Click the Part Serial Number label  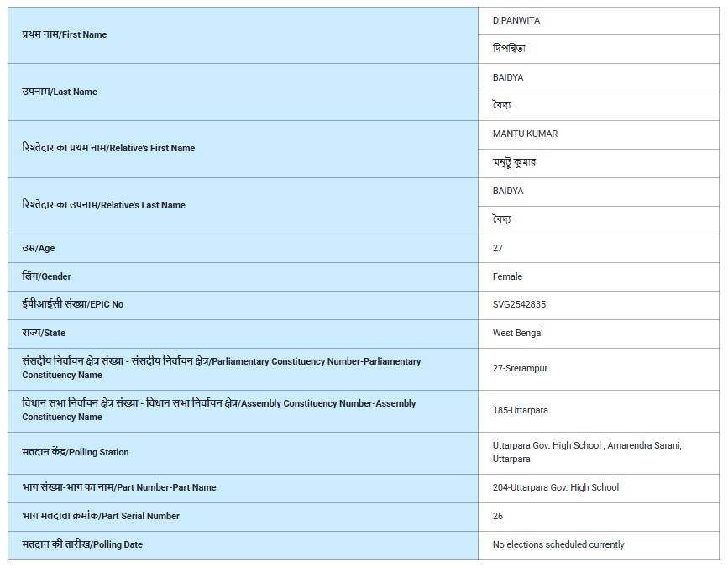pos(101,516)
